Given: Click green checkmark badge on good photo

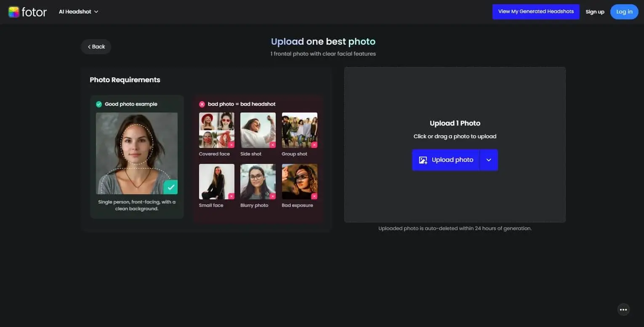Looking at the screenshot, I should click(170, 187).
